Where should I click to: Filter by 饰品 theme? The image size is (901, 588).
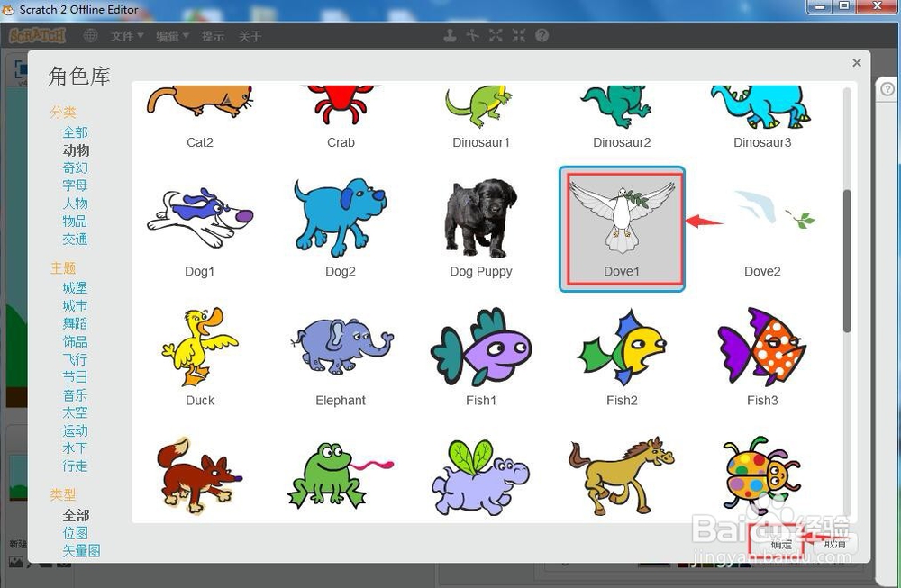point(76,341)
